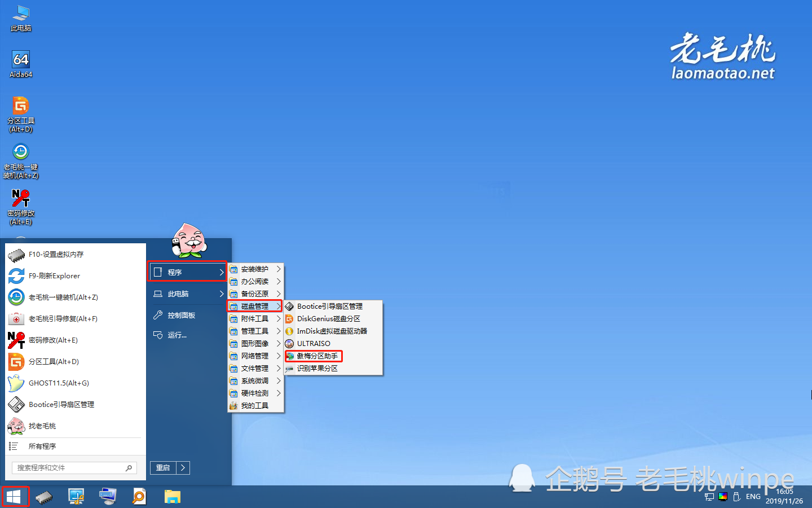The height and width of the screenshot is (508, 812).
Task: Launch 密码修改(Alt+E) from the start menu
Action: [76, 340]
